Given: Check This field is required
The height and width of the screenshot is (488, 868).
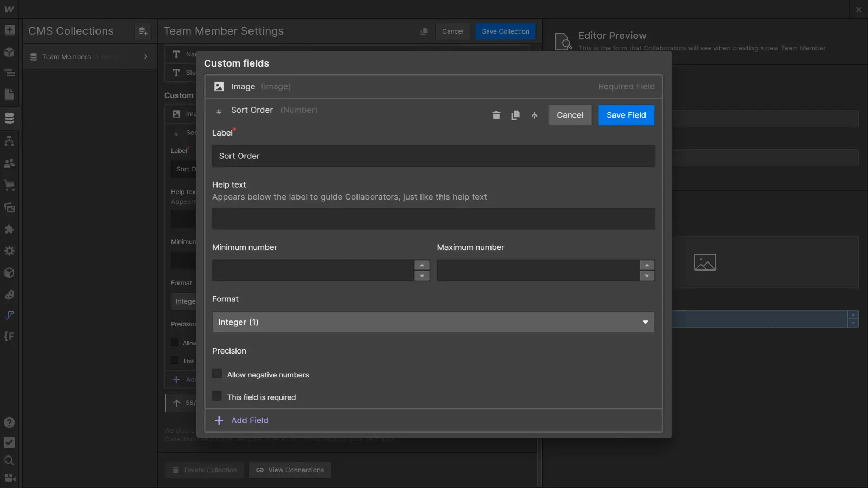Looking at the screenshot, I should tap(217, 396).
